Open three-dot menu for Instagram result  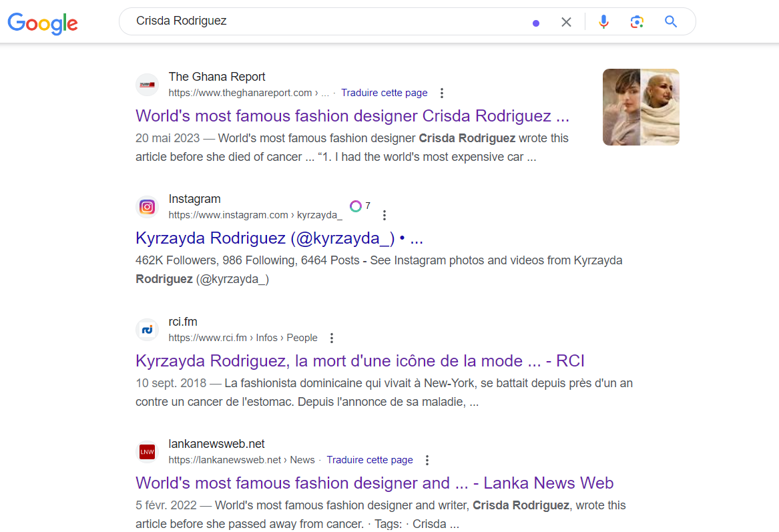point(384,216)
